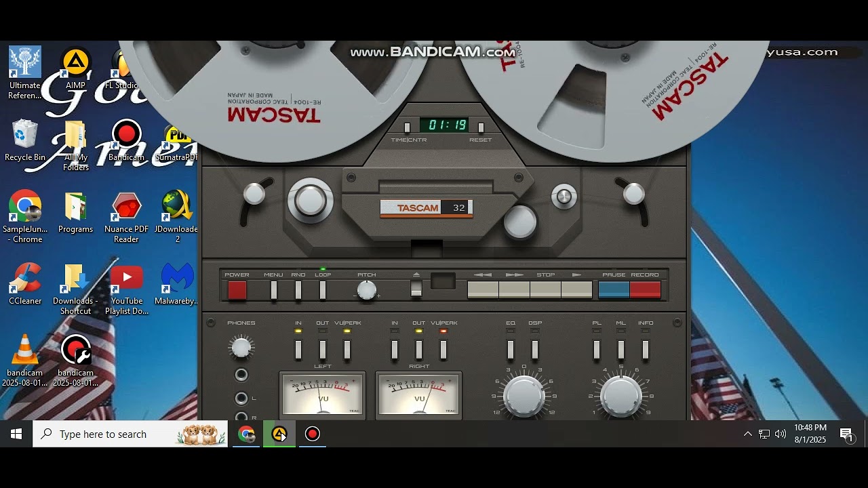Open YouTube Playlist Downloader shortcut
The height and width of the screenshot is (488, 868).
point(126,289)
